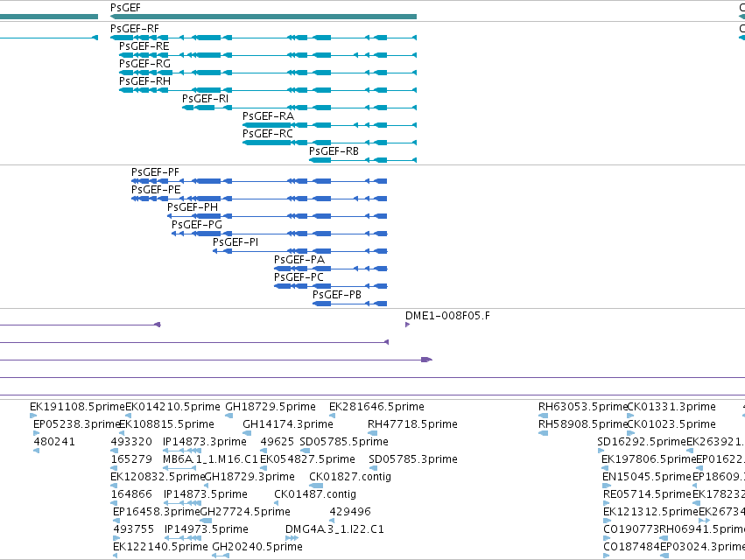The width and height of the screenshot is (745, 560).
Task: Click the EK122140.5prime EST label
Action: click(160, 547)
